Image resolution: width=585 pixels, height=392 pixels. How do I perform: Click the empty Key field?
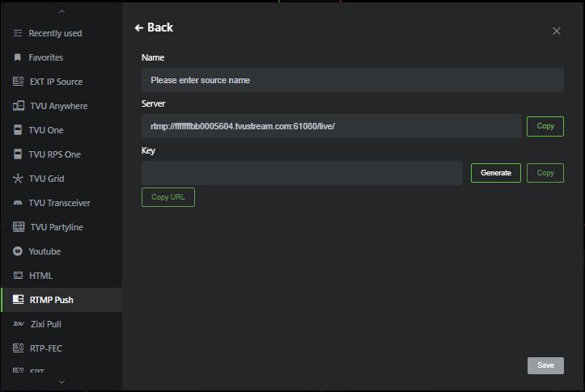pyautogui.click(x=302, y=173)
